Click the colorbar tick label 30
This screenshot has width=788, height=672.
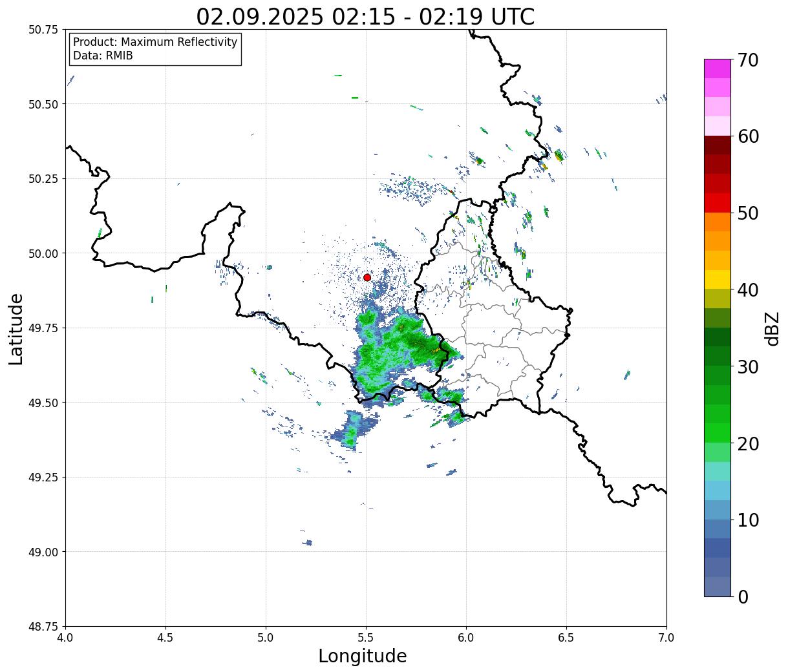(748, 367)
